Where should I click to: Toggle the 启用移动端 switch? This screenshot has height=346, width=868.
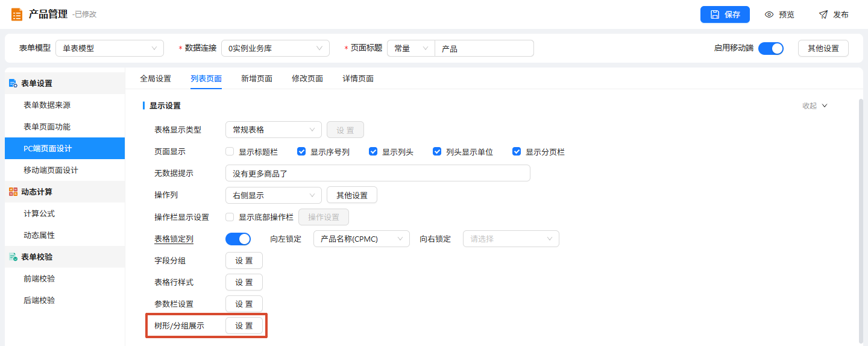[x=770, y=48]
